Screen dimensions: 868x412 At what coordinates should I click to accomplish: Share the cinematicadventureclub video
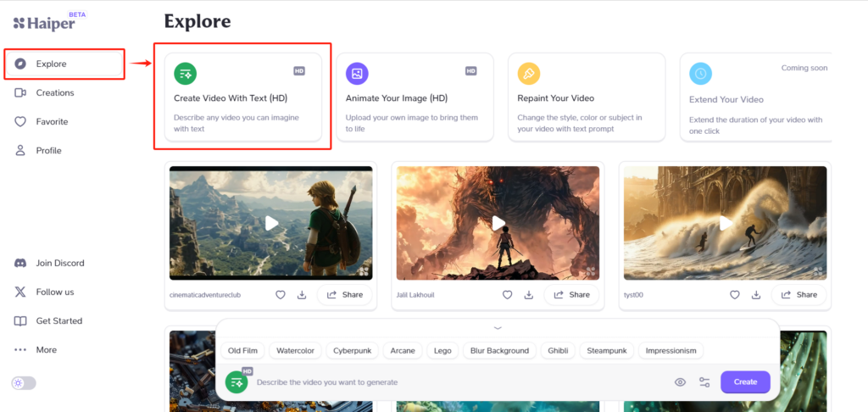coord(345,295)
